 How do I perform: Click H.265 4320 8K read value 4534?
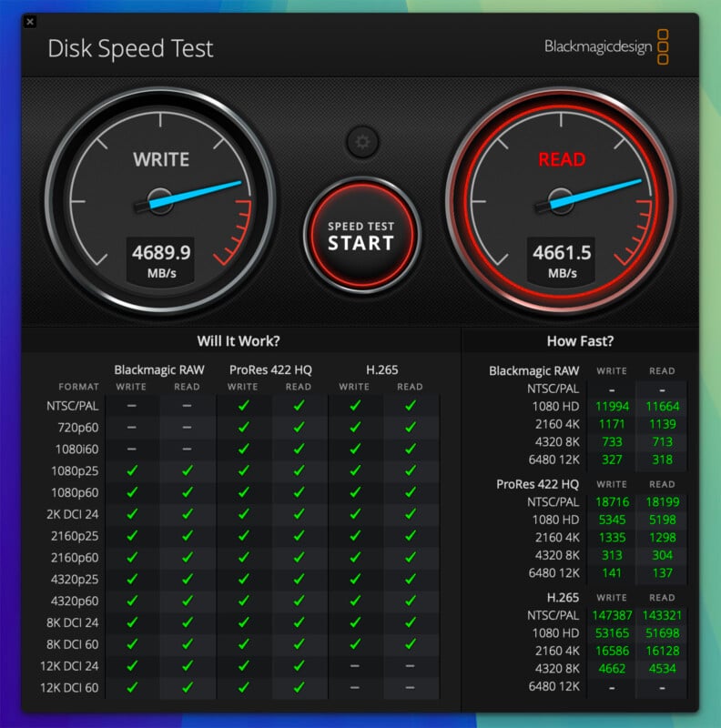(662, 669)
